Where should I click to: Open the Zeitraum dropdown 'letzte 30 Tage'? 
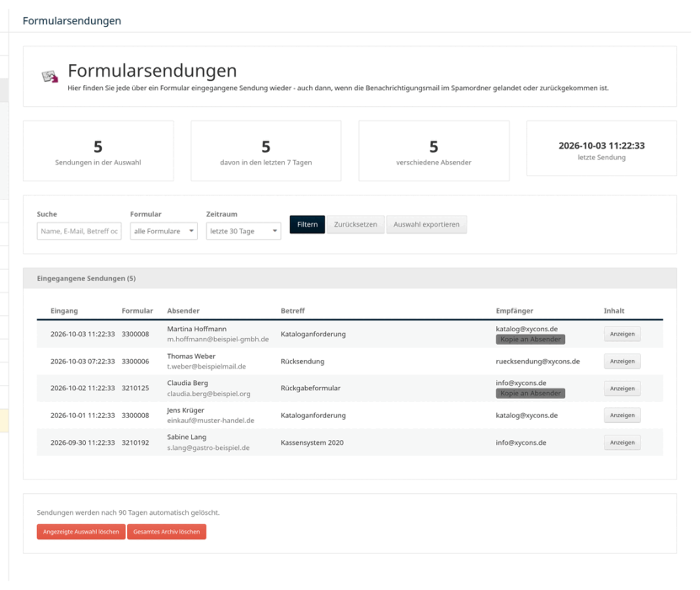[243, 231]
